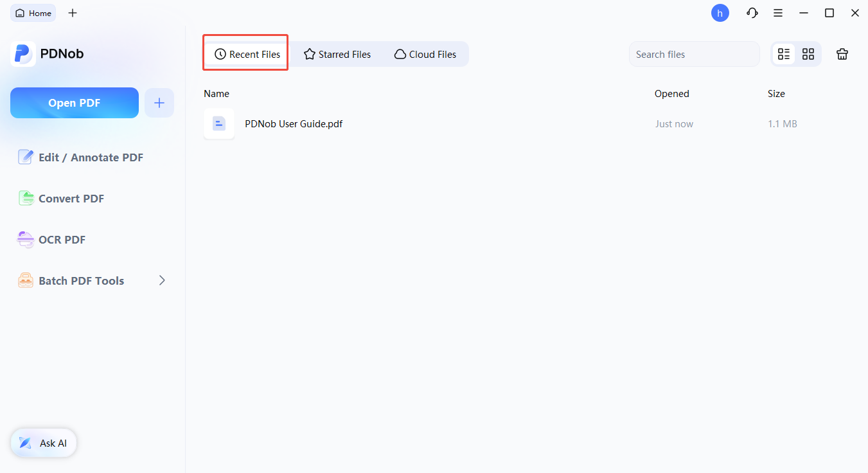Click the Search files input field

tap(694, 55)
